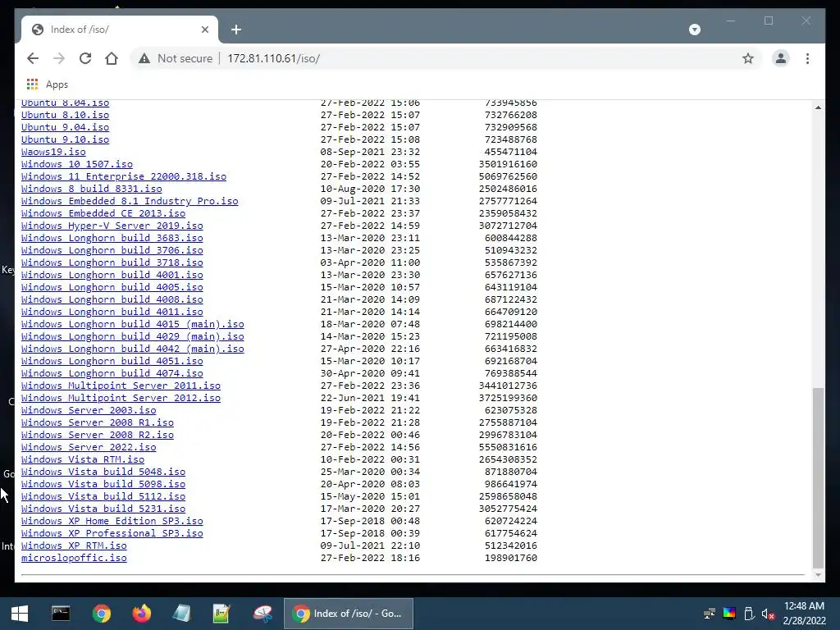The image size is (840, 630).
Task: Open Windows_Vista_build_5231.iso link
Action: click(x=103, y=509)
